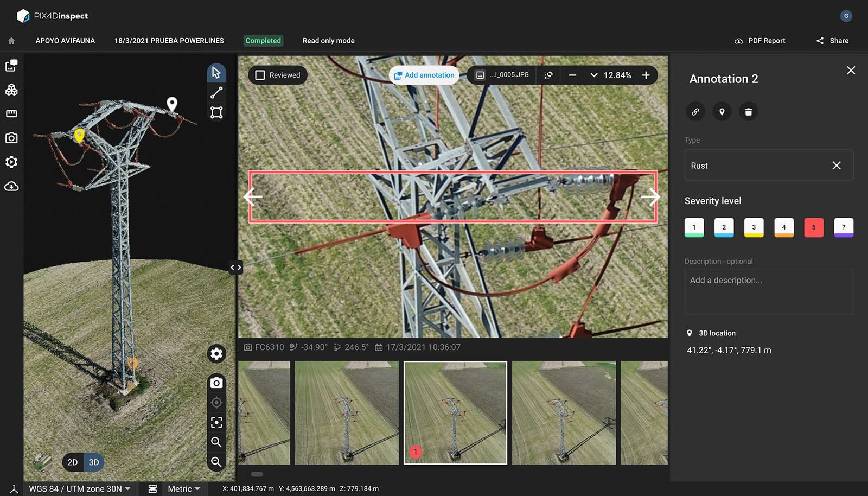Select the camera images icon in the sidebar

[x=11, y=138]
